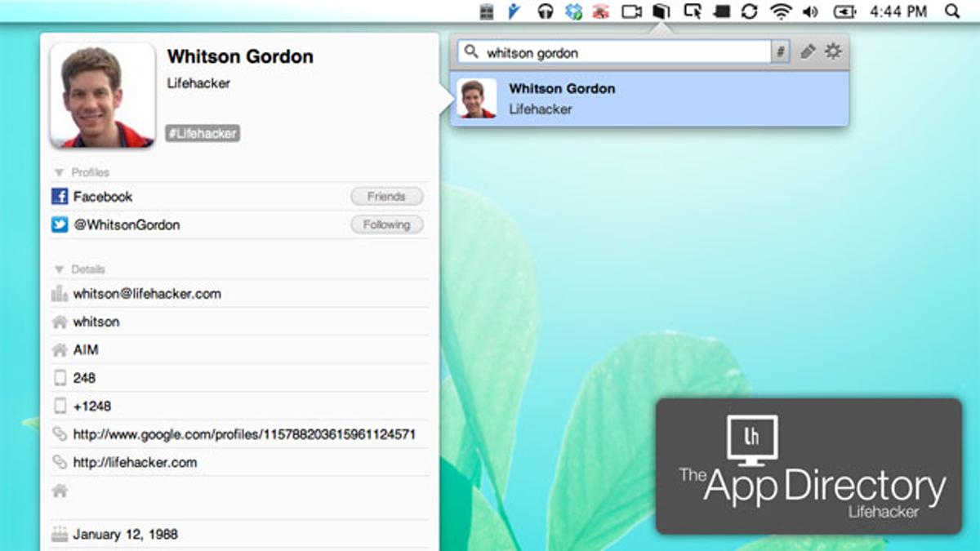Viewport: 980px width, 551px height.
Task: Open the http://lifehacker.com link
Action: point(135,462)
